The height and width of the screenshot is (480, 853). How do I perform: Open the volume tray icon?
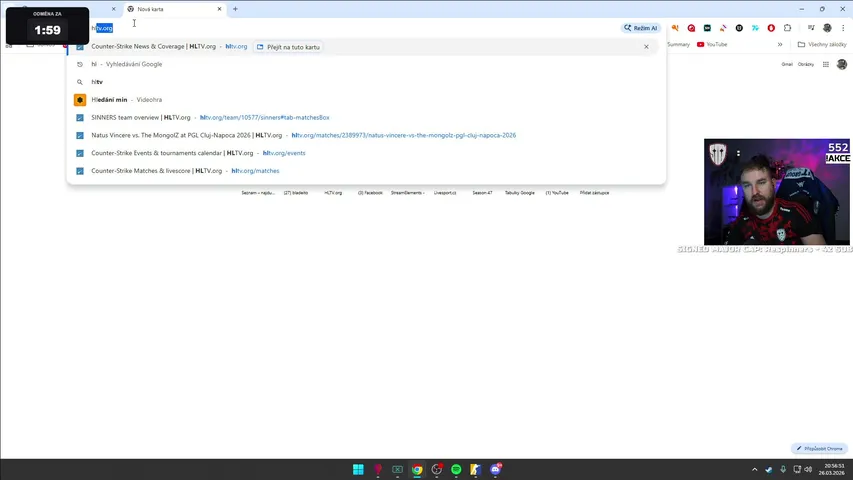pos(808,469)
